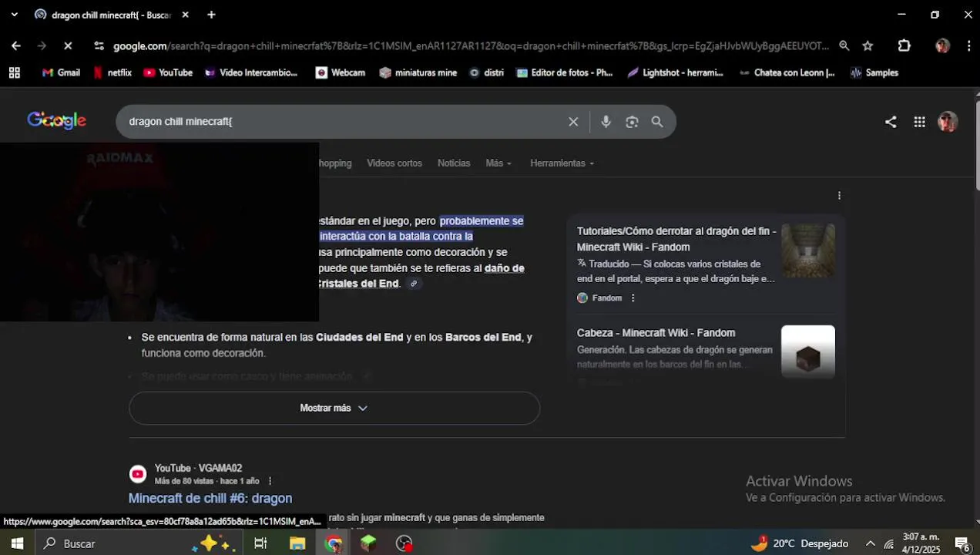This screenshot has width=980, height=555.
Task: Submit search with magnifying glass
Action: point(657,122)
